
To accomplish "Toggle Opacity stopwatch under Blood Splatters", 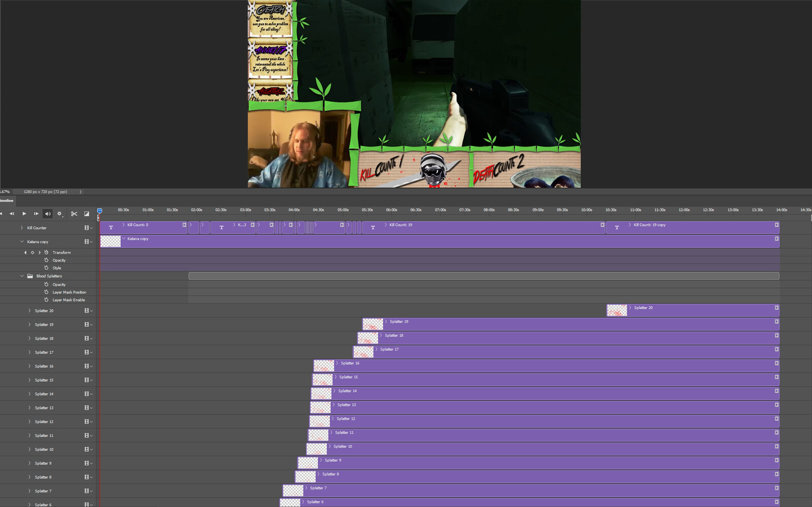I will point(46,284).
